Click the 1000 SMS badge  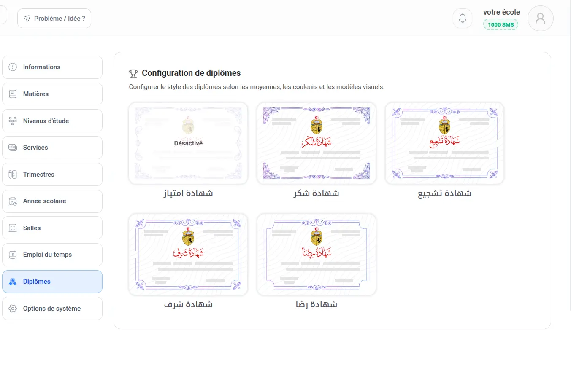pyautogui.click(x=501, y=24)
